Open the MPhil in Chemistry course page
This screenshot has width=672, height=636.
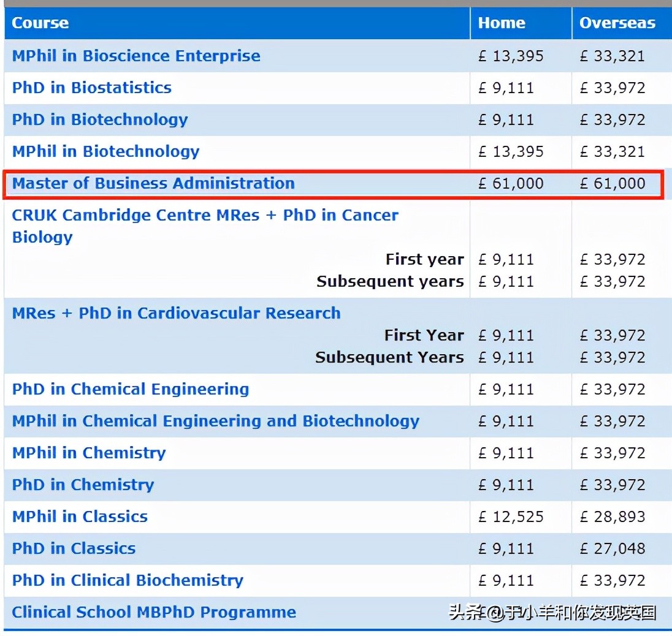pos(88,453)
